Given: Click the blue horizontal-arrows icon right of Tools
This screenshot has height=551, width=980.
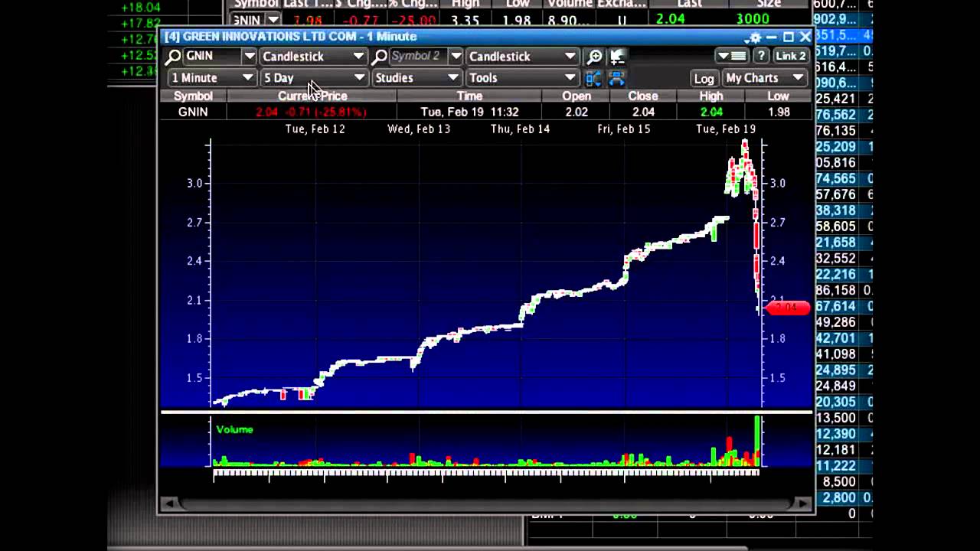Looking at the screenshot, I should pyautogui.click(x=616, y=77).
